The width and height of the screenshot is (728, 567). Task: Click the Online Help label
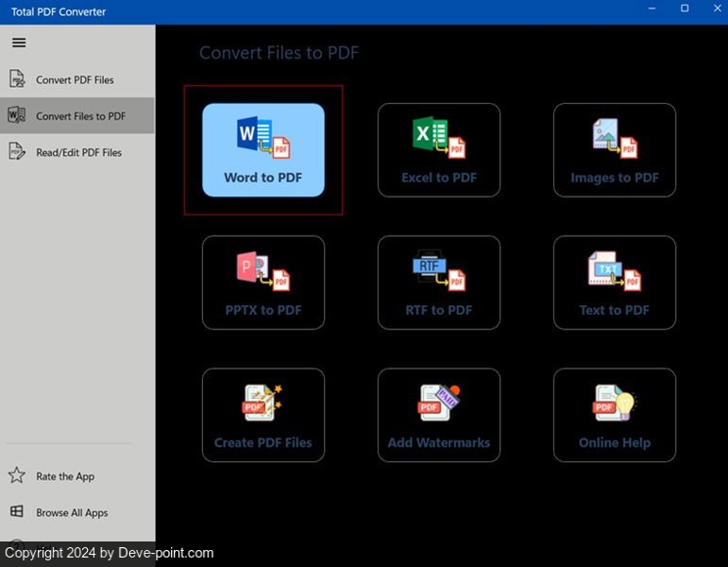point(615,443)
